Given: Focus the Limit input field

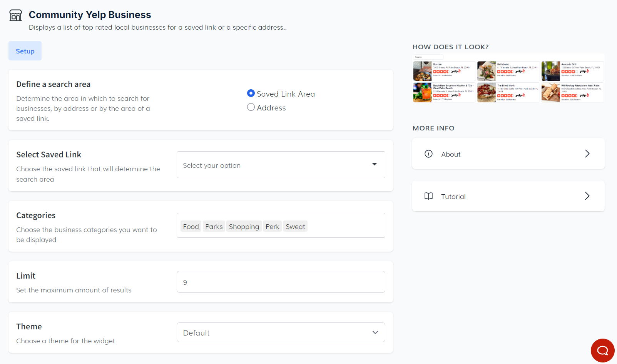Looking at the screenshot, I should click(281, 282).
